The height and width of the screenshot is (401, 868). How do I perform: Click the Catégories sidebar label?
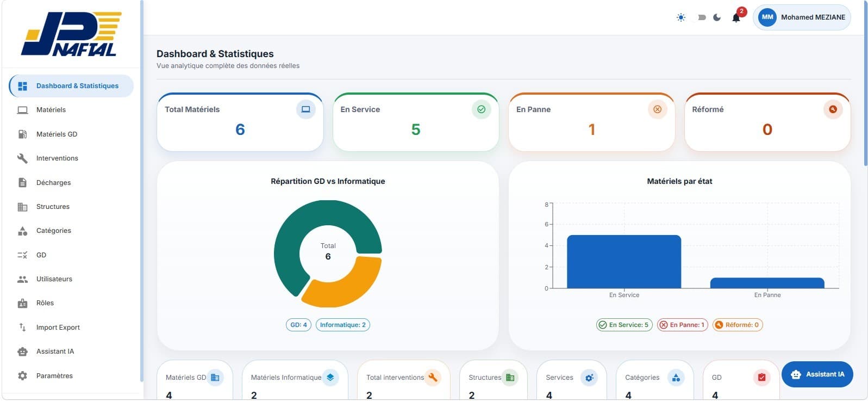point(54,231)
